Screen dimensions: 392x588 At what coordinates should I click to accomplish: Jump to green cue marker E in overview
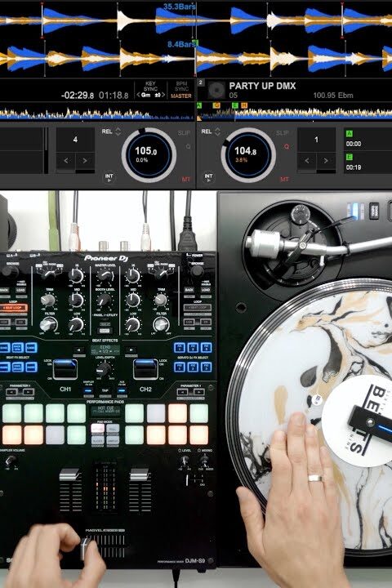point(235,105)
